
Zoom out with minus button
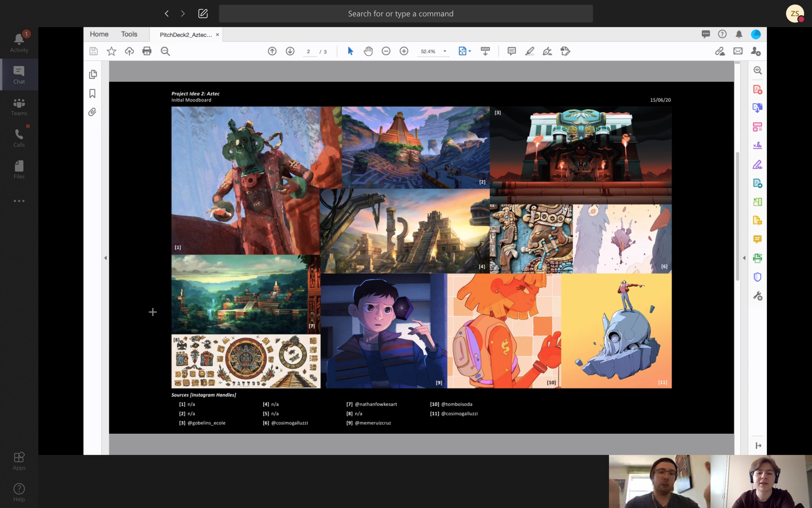coord(386,51)
